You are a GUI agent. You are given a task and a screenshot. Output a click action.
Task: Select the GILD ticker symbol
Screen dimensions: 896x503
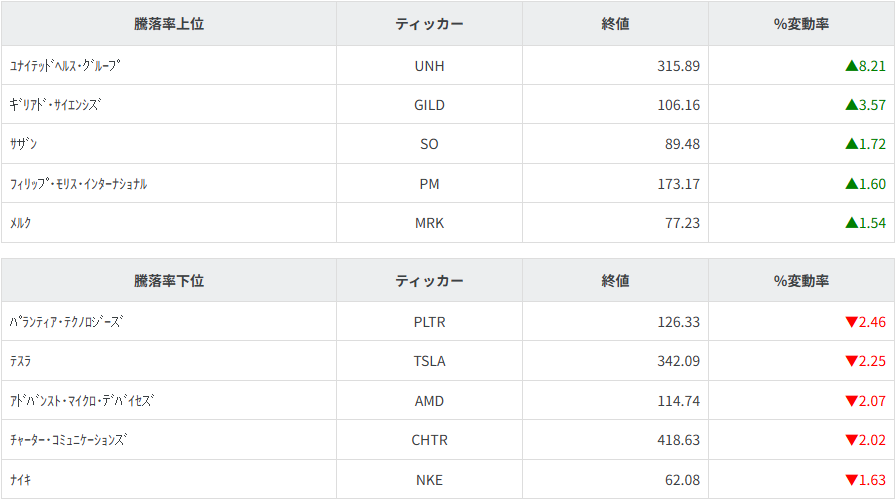(x=429, y=105)
